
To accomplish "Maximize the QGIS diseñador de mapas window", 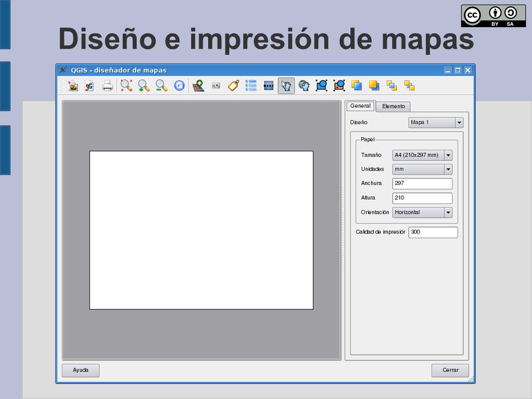I will coord(458,70).
